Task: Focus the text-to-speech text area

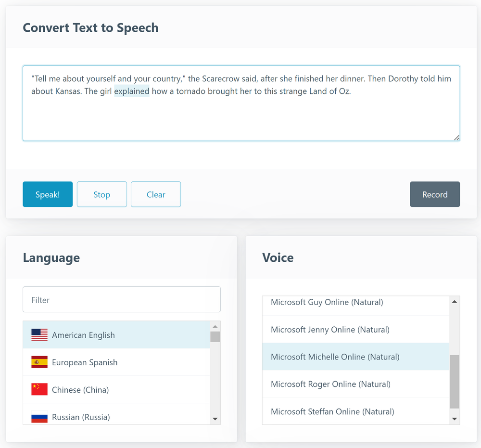Action: 241,103
